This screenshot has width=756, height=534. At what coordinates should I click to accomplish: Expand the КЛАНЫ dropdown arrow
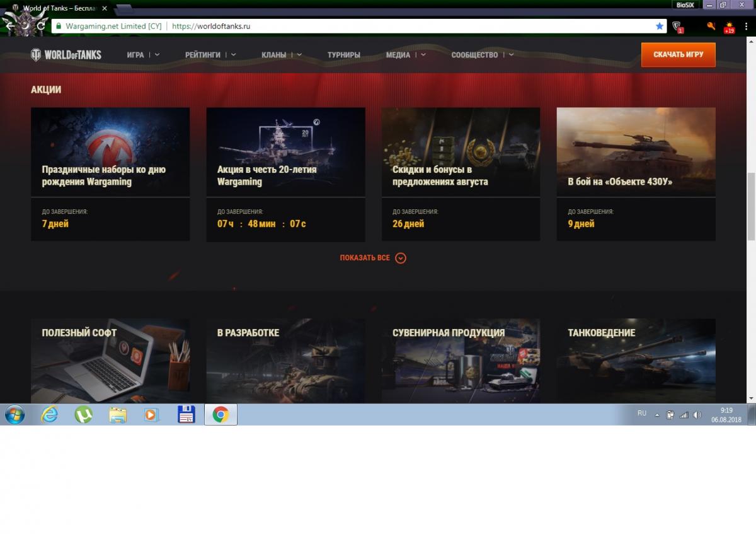coord(299,55)
